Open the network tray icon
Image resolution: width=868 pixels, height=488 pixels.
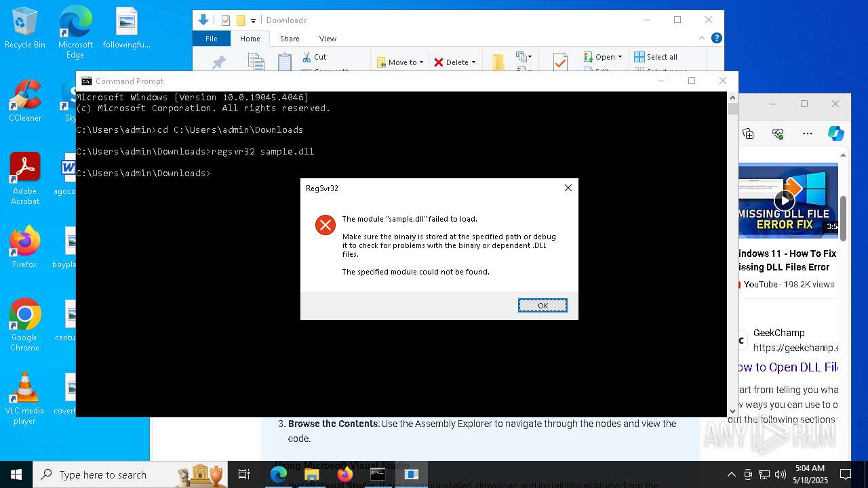[764, 474]
